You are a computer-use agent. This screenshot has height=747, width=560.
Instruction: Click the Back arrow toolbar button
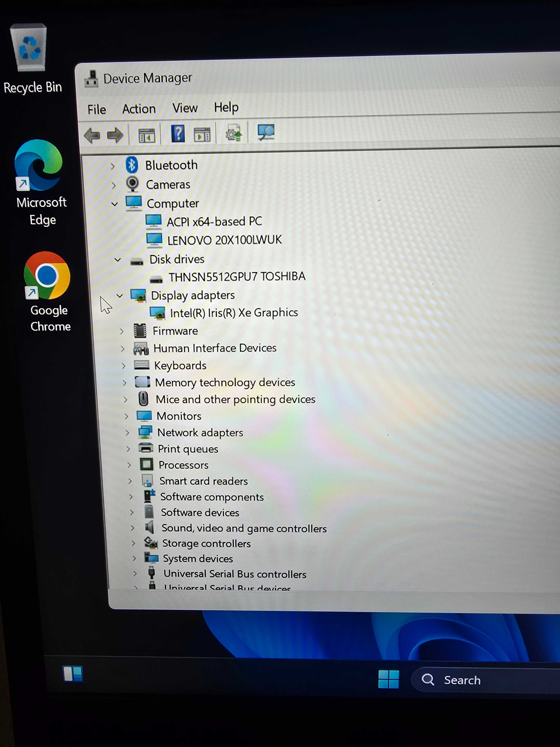pyautogui.click(x=92, y=135)
